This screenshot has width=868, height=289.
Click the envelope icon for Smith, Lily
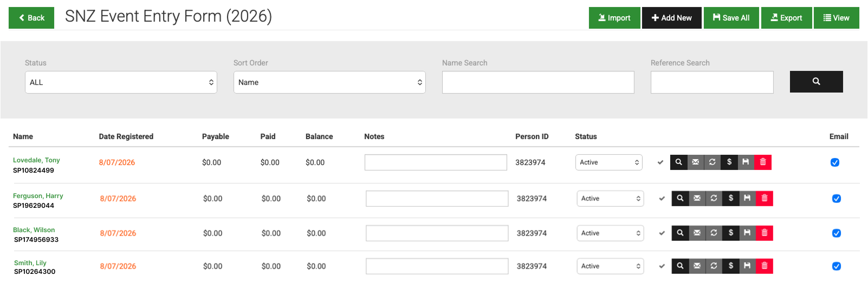point(697,266)
